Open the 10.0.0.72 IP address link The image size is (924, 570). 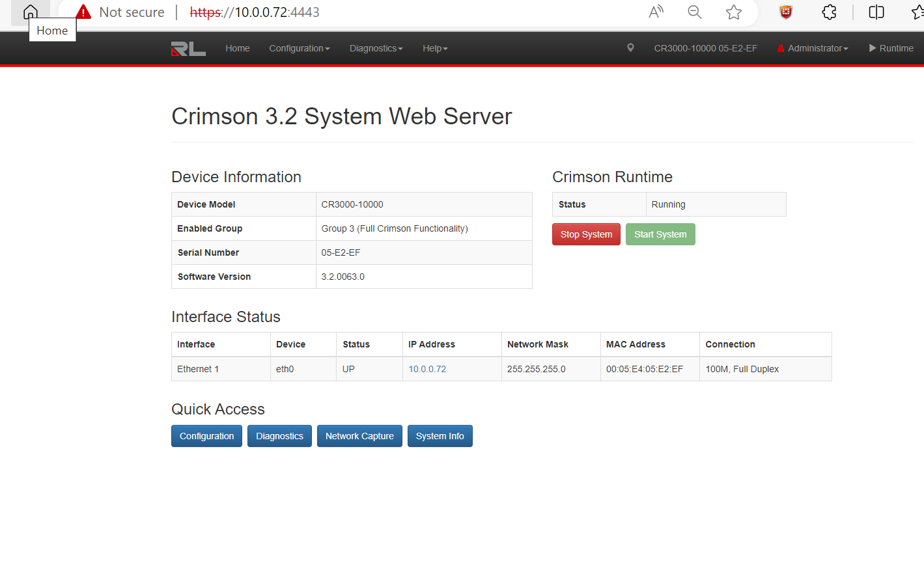coord(427,369)
